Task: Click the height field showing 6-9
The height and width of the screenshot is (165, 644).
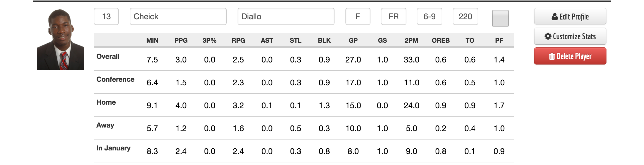Action: 429,16
